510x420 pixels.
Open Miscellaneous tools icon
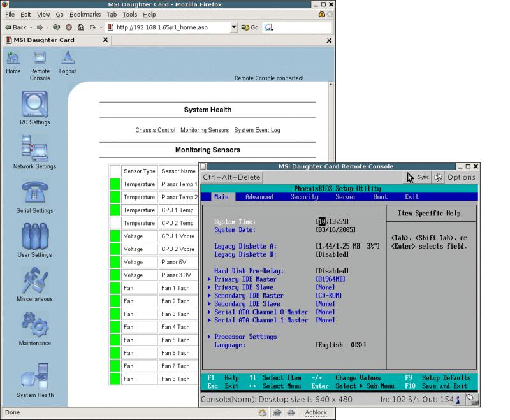[35, 280]
